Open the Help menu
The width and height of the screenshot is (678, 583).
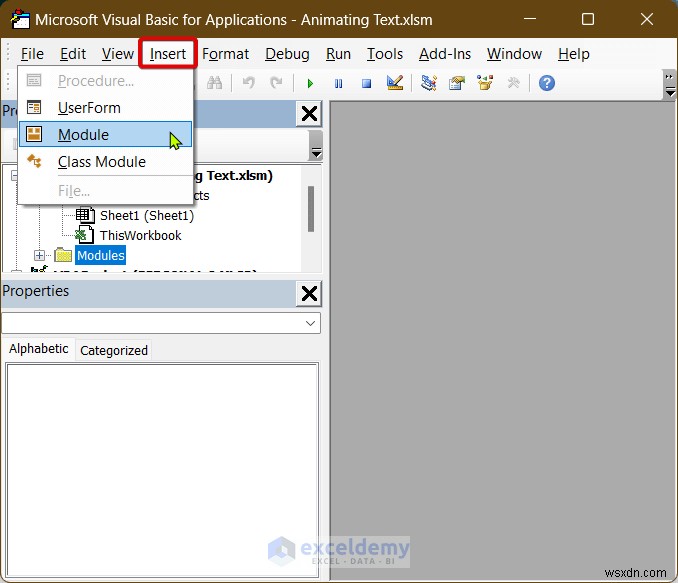(x=573, y=54)
